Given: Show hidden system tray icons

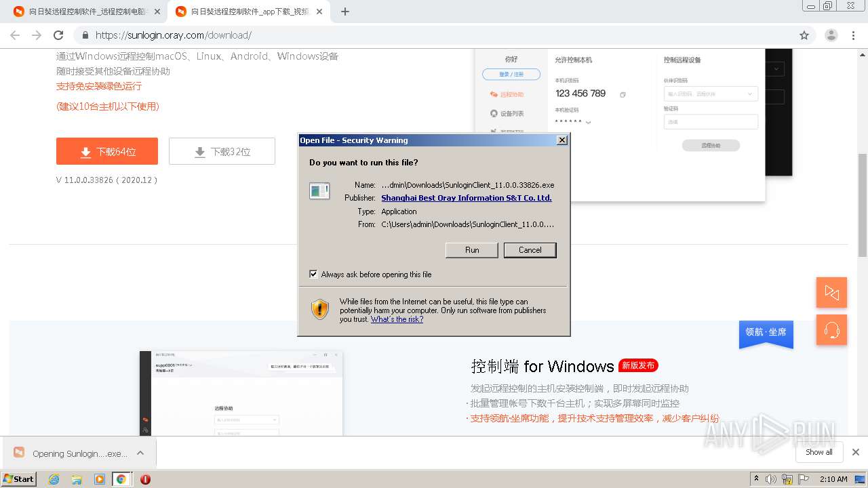Looking at the screenshot, I should 757,479.
